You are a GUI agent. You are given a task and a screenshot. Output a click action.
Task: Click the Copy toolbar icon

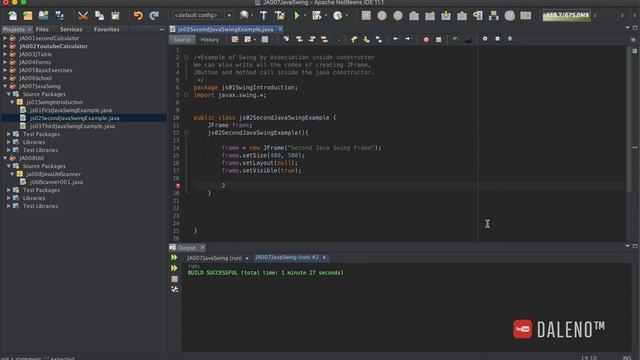(x=99, y=16)
